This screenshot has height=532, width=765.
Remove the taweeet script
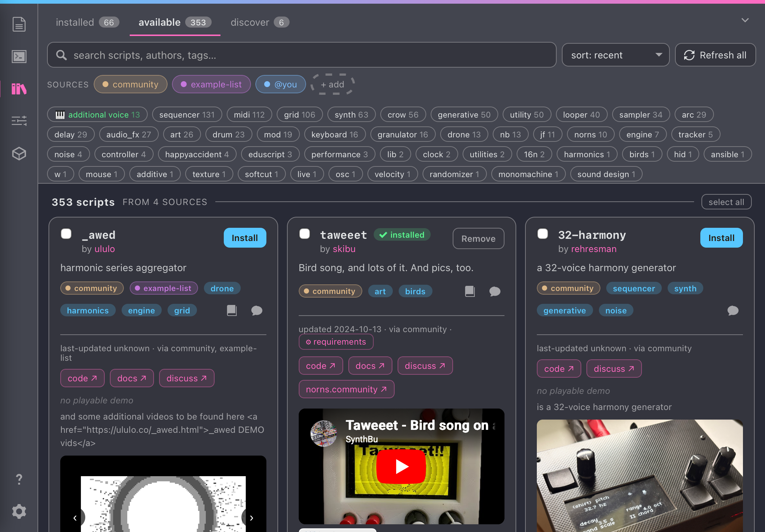pyautogui.click(x=478, y=238)
